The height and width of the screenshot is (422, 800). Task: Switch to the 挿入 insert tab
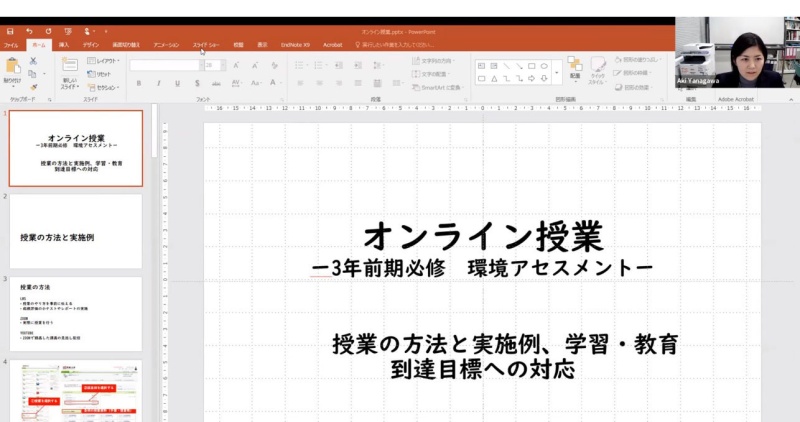tap(64, 45)
